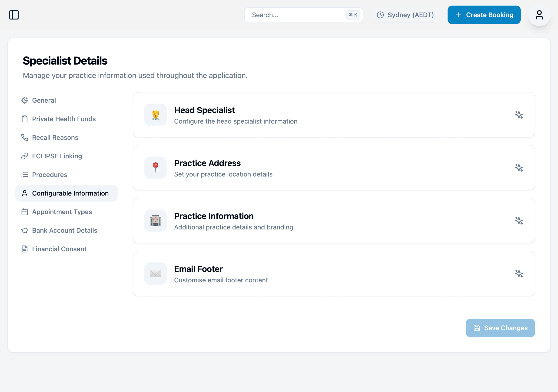Switch to the General settings section
Screen dimensions: 558x392
(x=44, y=100)
